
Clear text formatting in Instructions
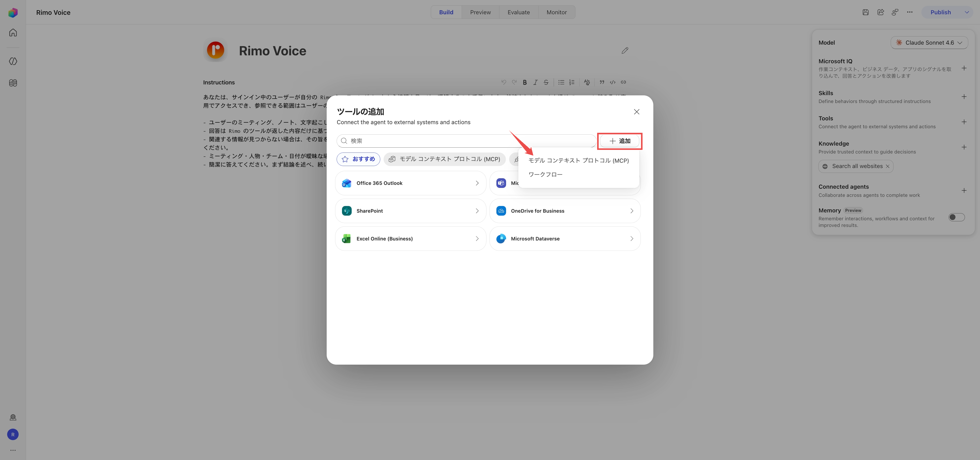point(587,82)
